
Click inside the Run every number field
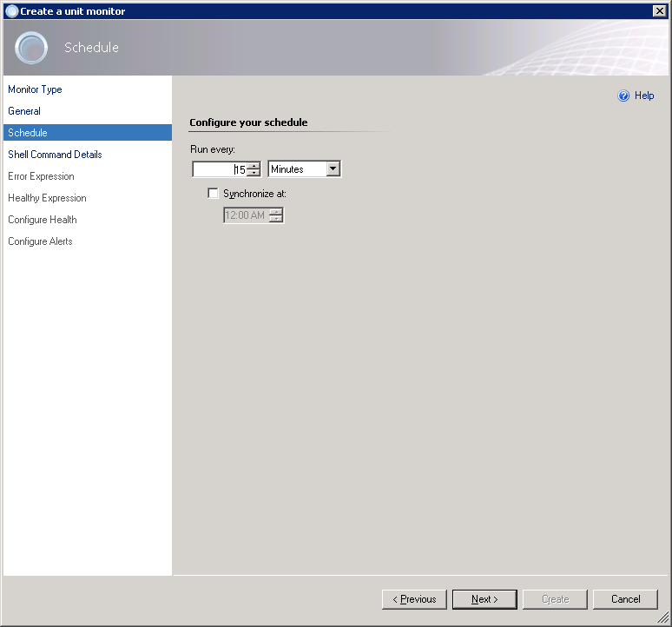(217, 169)
